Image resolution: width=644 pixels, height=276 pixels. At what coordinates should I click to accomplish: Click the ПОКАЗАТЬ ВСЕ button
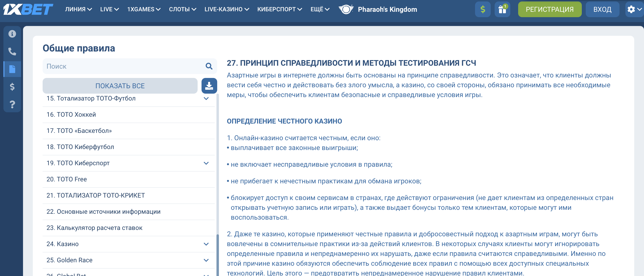[x=120, y=86]
